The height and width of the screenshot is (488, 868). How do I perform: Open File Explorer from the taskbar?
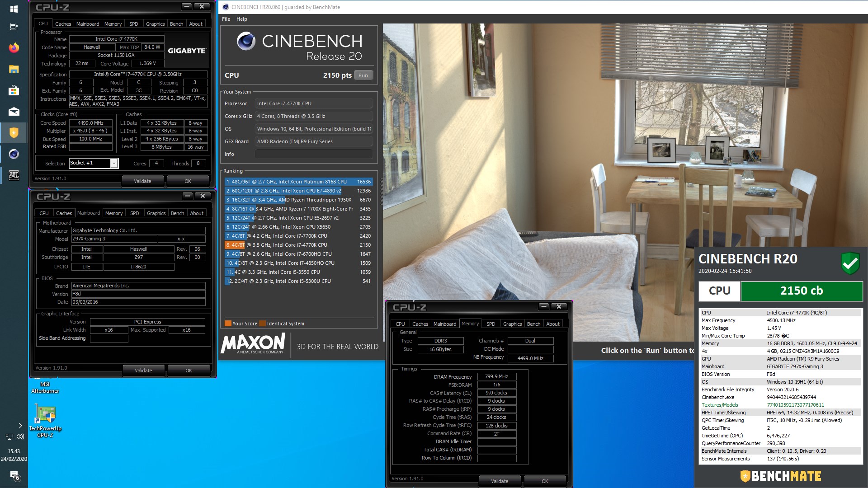14,69
